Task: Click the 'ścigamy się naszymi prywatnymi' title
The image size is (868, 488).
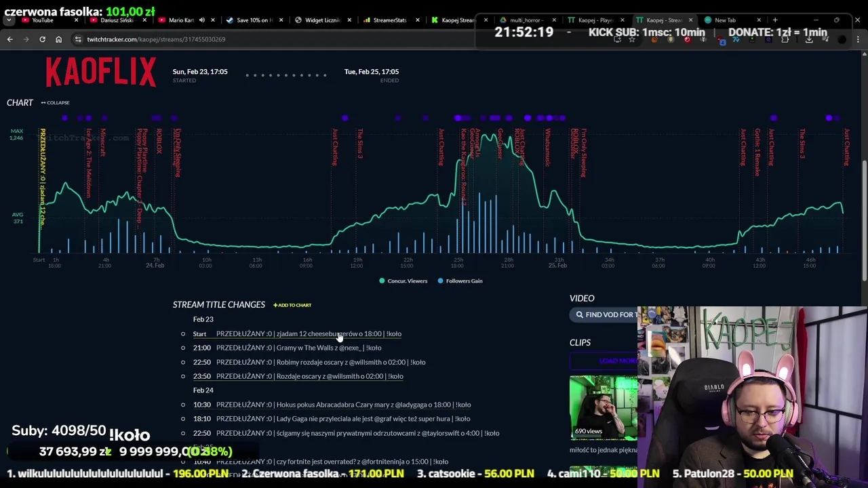Action: point(357,433)
